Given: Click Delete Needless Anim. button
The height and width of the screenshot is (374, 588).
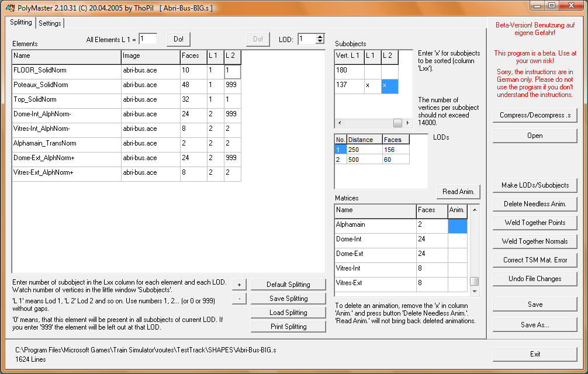Looking at the screenshot, I should click(535, 204).
